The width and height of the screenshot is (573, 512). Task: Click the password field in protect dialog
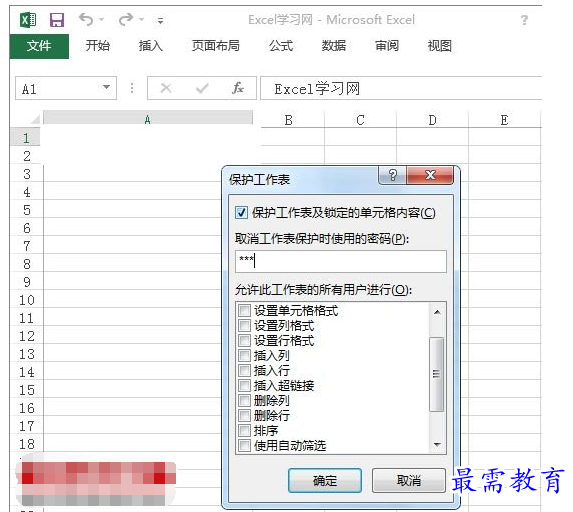pos(341,261)
